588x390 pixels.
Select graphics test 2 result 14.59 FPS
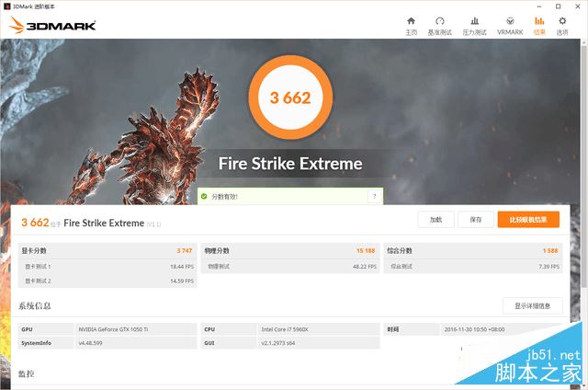click(182, 281)
